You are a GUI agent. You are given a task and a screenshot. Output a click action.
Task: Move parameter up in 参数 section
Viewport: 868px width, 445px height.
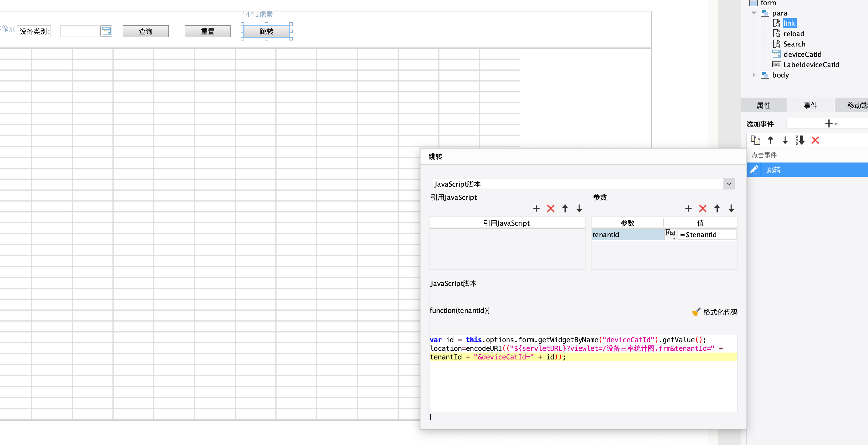pos(717,208)
